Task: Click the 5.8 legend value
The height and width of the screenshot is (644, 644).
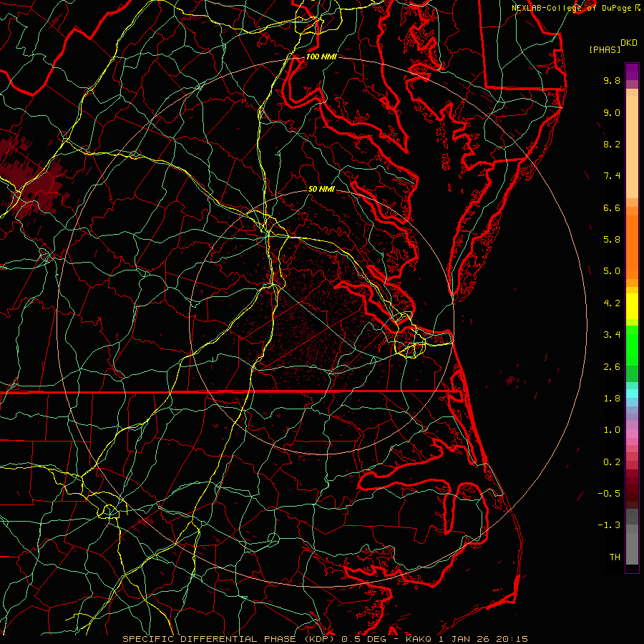Action: [612, 239]
